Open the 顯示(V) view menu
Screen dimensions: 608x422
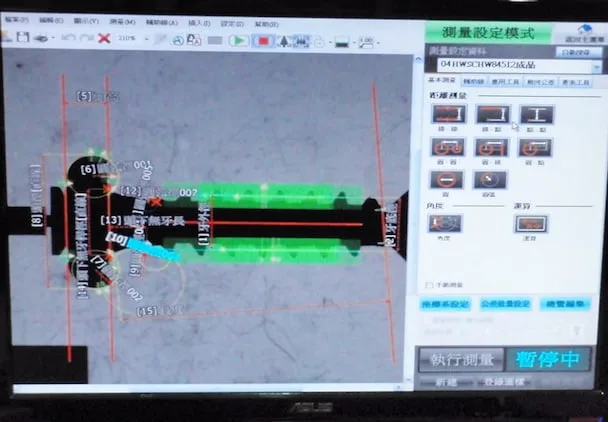pyautogui.click(x=86, y=21)
